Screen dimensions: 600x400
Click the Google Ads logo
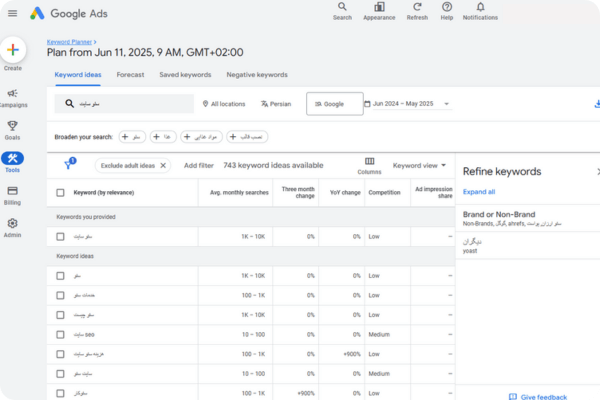pyautogui.click(x=69, y=13)
